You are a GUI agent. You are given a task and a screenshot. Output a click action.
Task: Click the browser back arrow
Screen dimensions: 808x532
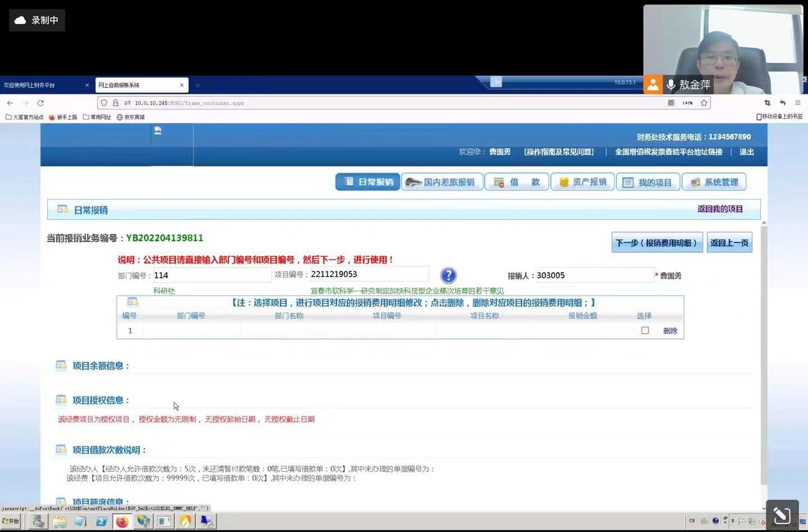coord(10,103)
